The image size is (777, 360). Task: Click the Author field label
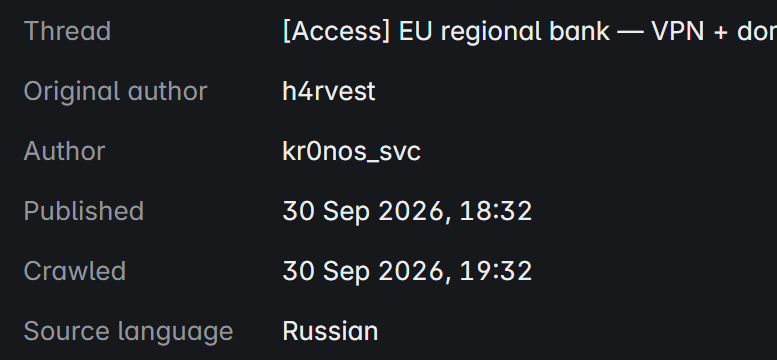[x=64, y=151]
